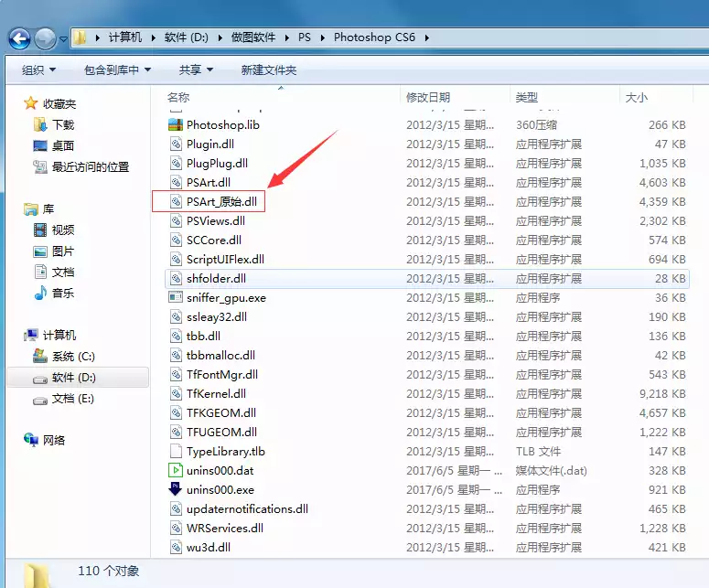Click the Back navigation arrow button
The height and width of the screenshot is (588, 709).
pyautogui.click(x=19, y=38)
